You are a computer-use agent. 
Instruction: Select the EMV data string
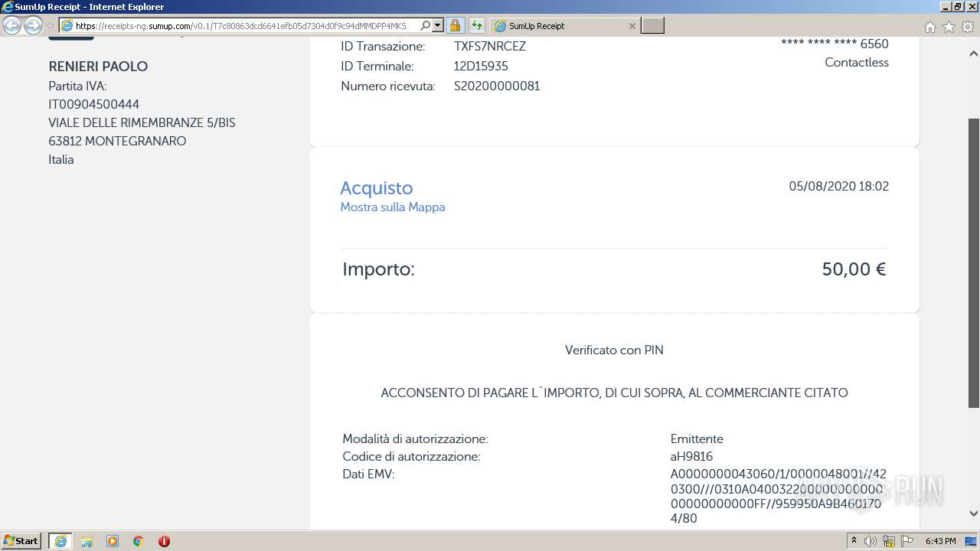coord(778,496)
